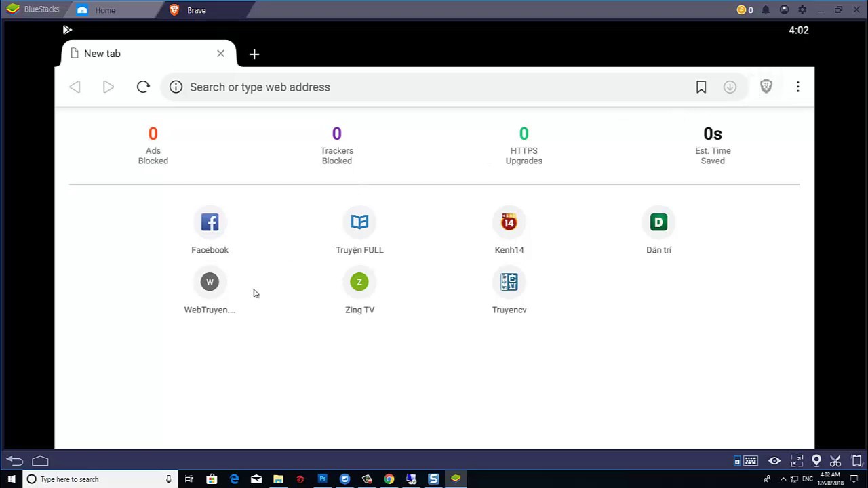Open BlueStacks notifications bell
This screenshot has width=868, height=488.
(x=766, y=10)
